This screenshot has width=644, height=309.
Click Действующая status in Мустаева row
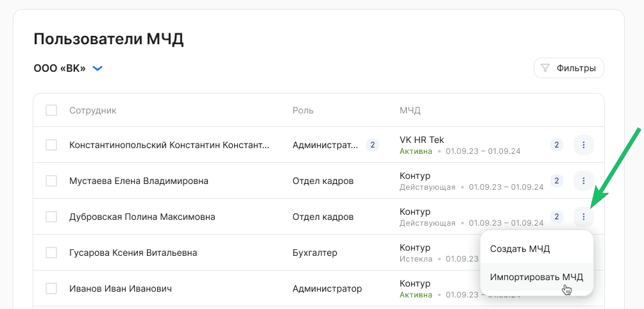pos(427,187)
